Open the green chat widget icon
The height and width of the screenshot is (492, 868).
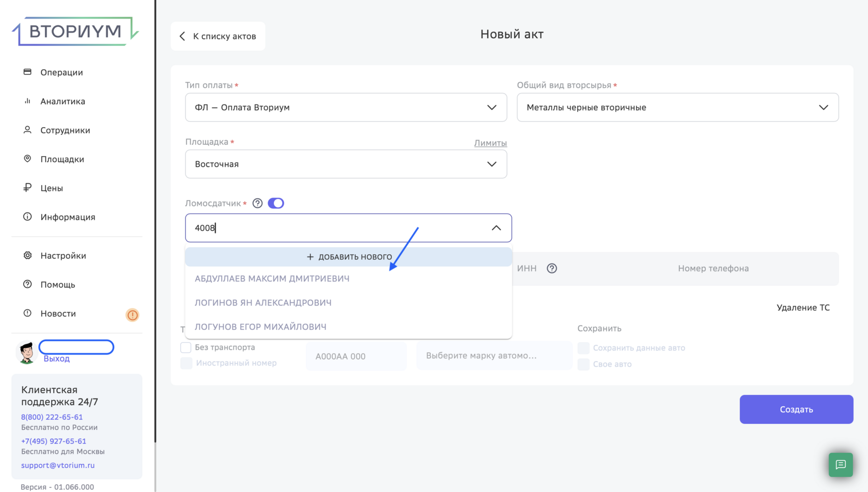pos(841,465)
